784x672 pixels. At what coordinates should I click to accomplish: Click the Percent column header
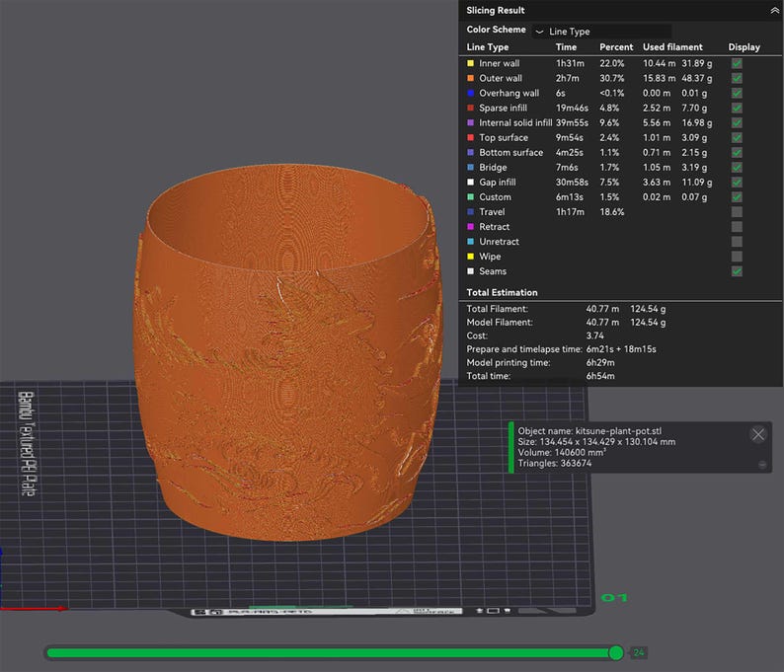(x=616, y=47)
